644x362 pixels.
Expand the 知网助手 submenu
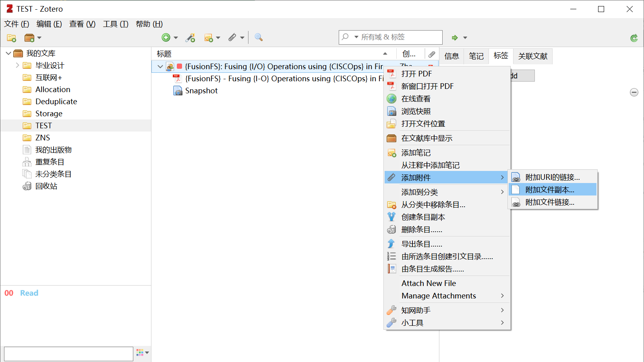447,310
